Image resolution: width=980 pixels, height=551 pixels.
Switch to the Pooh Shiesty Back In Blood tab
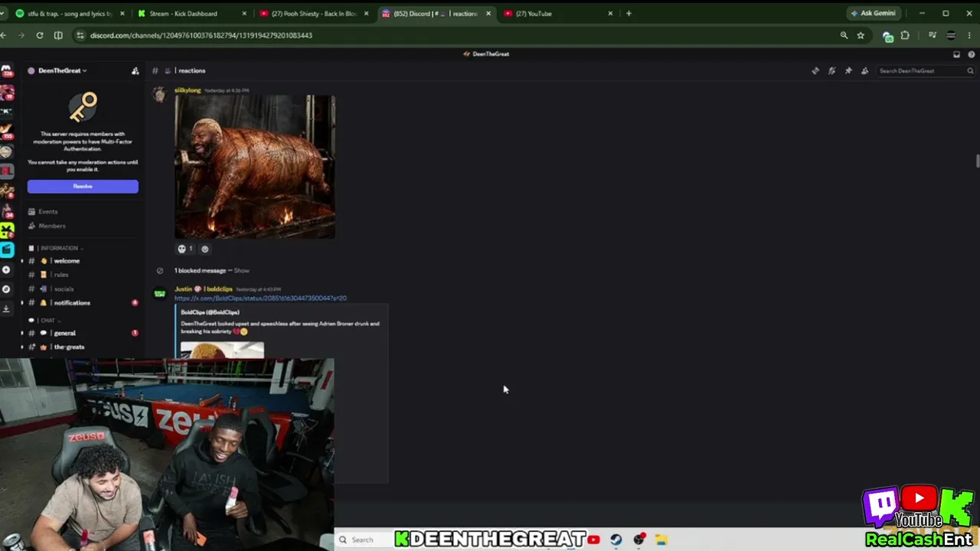tap(312, 13)
